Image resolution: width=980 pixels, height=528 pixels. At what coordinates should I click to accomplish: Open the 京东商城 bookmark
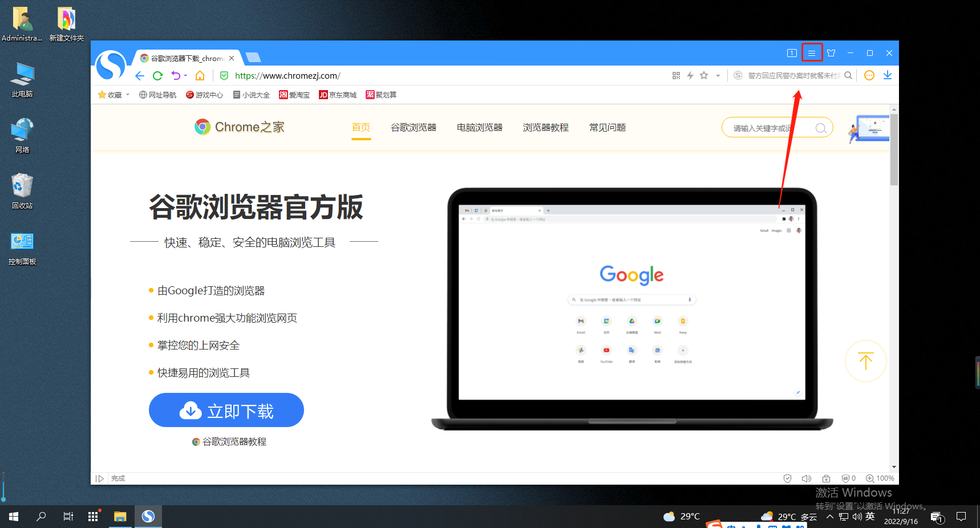[x=338, y=95]
